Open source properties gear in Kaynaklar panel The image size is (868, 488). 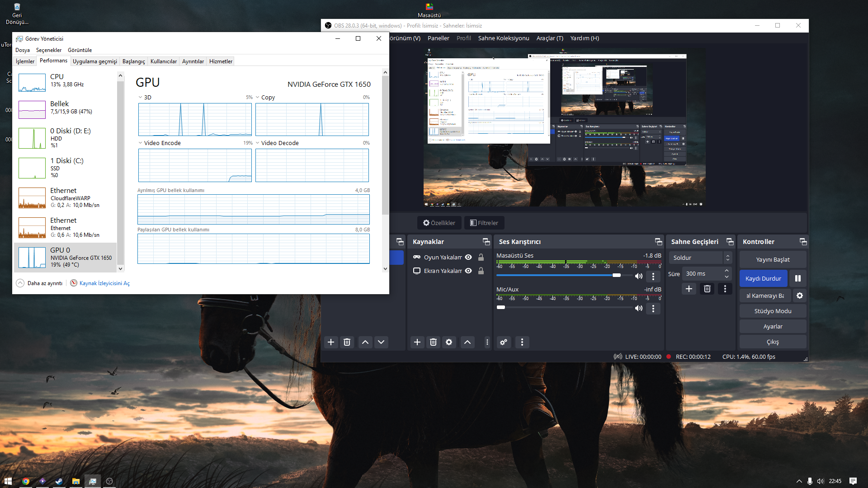449,342
